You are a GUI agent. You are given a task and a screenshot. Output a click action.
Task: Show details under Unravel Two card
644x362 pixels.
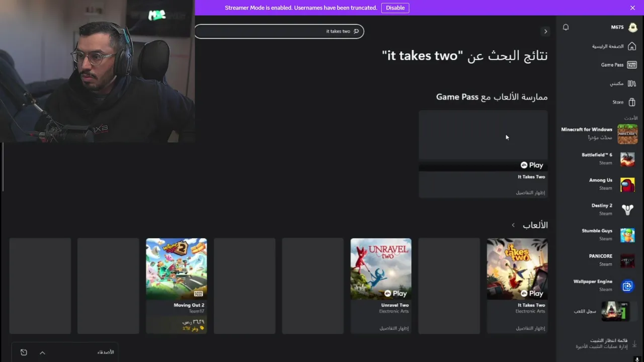(394, 328)
